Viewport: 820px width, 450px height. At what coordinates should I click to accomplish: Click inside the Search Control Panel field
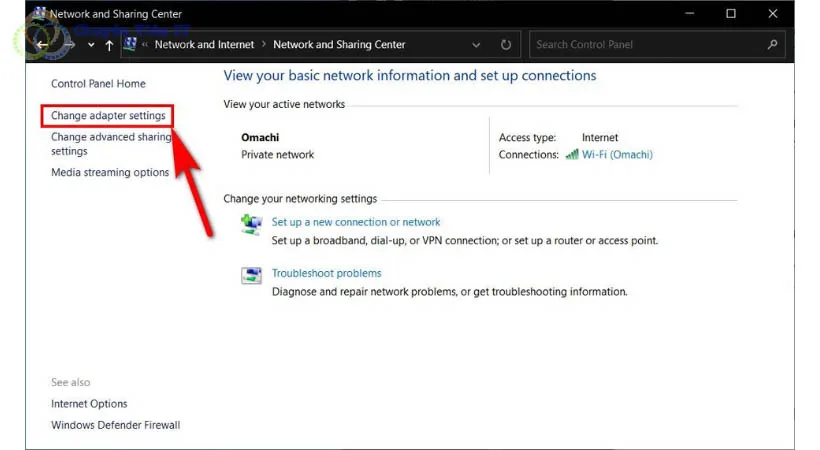pyautogui.click(x=645, y=45)
